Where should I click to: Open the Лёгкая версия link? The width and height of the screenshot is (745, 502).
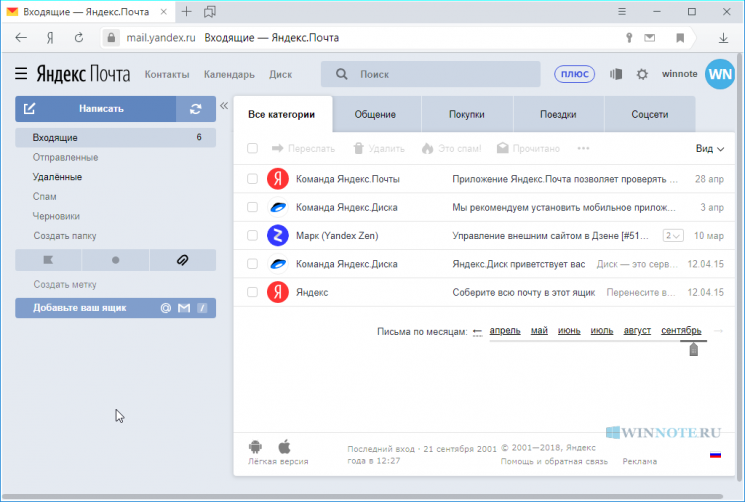click(x=278, y=461)
